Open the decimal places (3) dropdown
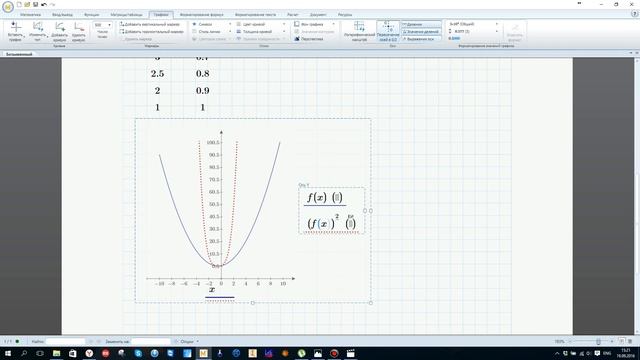Image resolution: width=640 pixels, height=360 pixels. [x=473, y=31]
